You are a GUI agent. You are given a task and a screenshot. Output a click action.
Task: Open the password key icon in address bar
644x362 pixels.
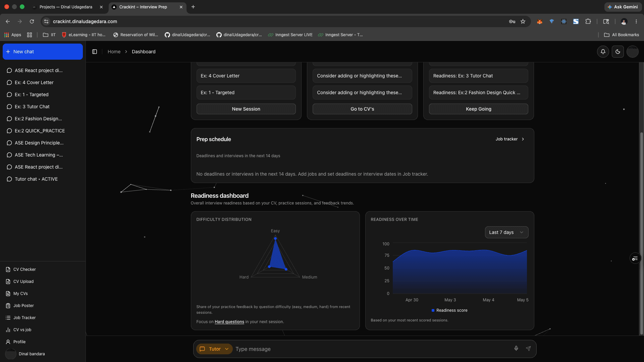coord(512,21)
